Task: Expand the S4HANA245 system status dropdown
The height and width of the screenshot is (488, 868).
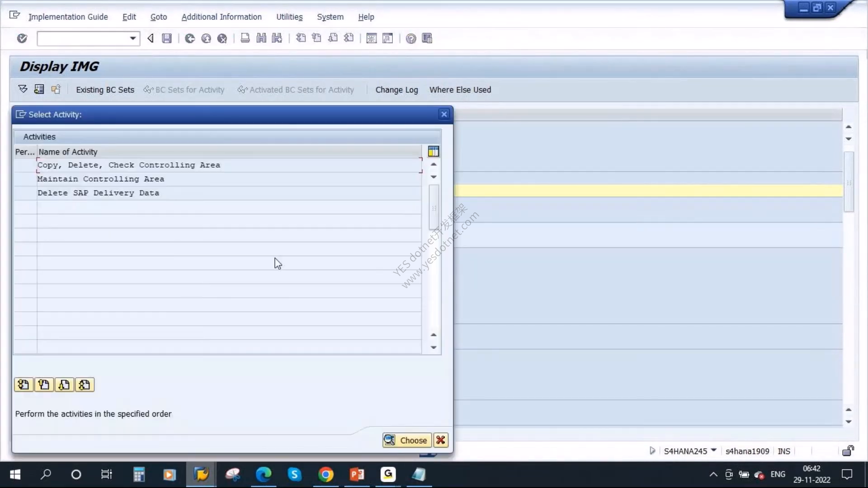Action: point(714,450)
